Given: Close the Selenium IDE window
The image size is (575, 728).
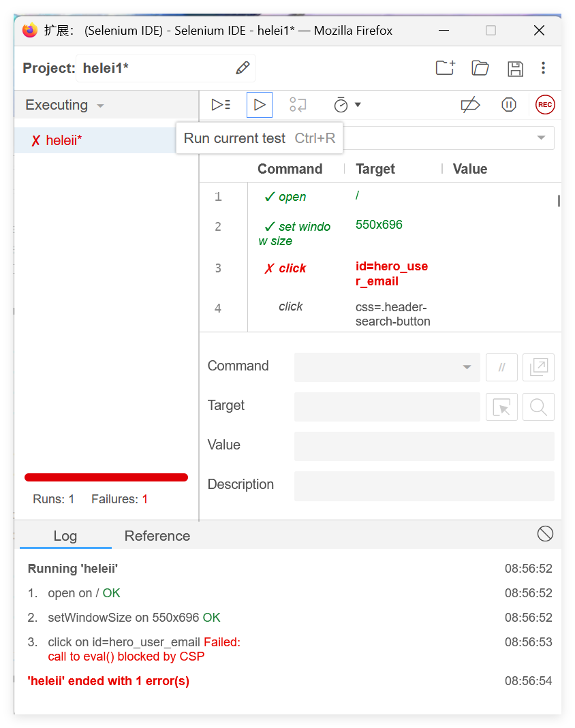Looking at the screenshot, I should (x=540, y=31).
